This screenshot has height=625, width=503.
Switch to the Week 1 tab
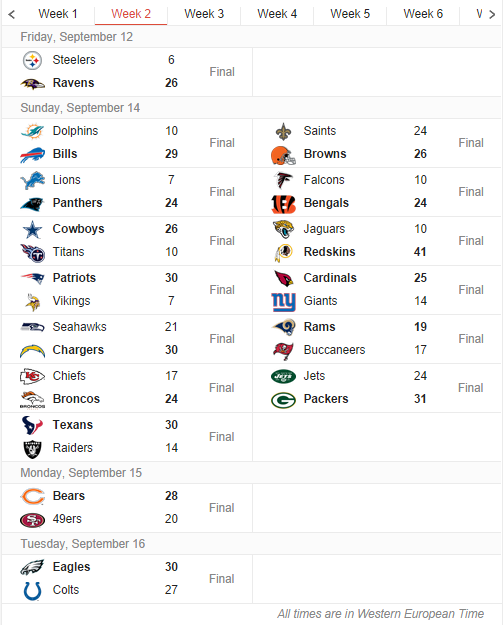coord(58,14)
